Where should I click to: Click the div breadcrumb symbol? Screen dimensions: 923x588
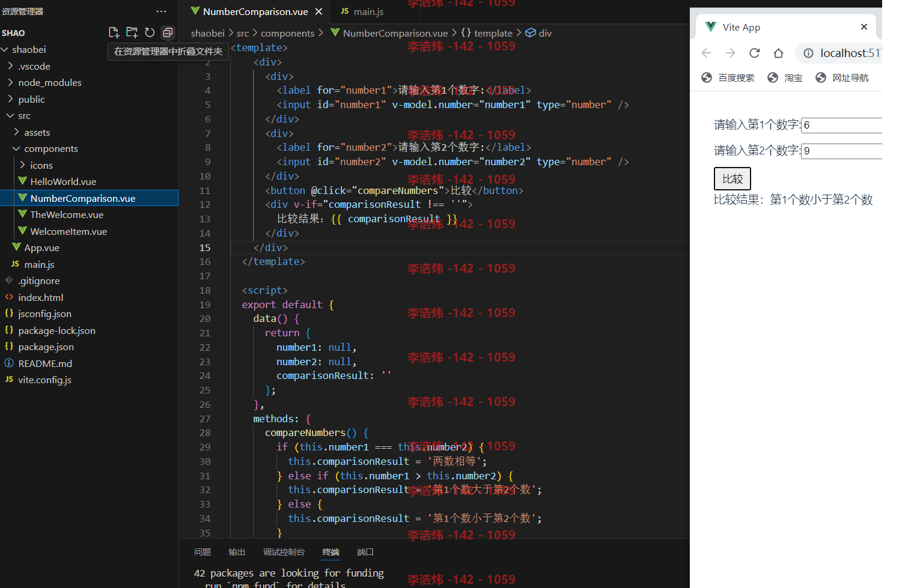pos(545,33)
